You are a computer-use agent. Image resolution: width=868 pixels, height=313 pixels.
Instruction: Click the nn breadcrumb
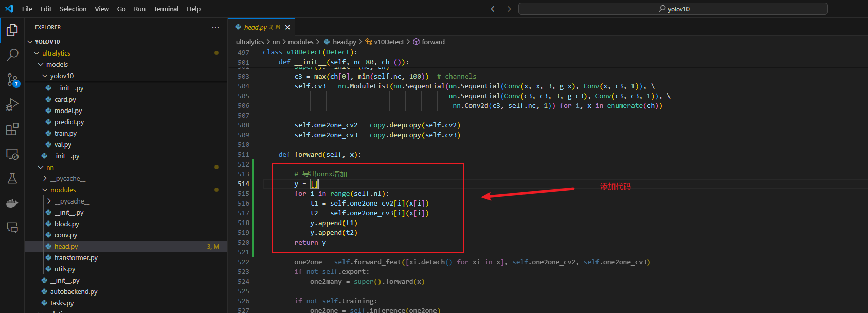(276, 42)
